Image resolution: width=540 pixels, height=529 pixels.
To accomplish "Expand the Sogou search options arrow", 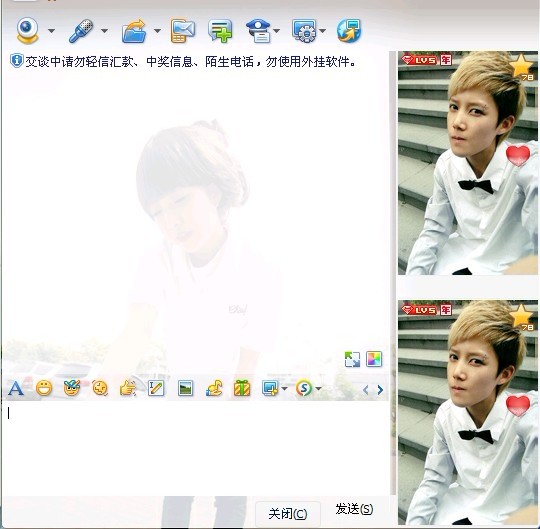I will [318, 389].
